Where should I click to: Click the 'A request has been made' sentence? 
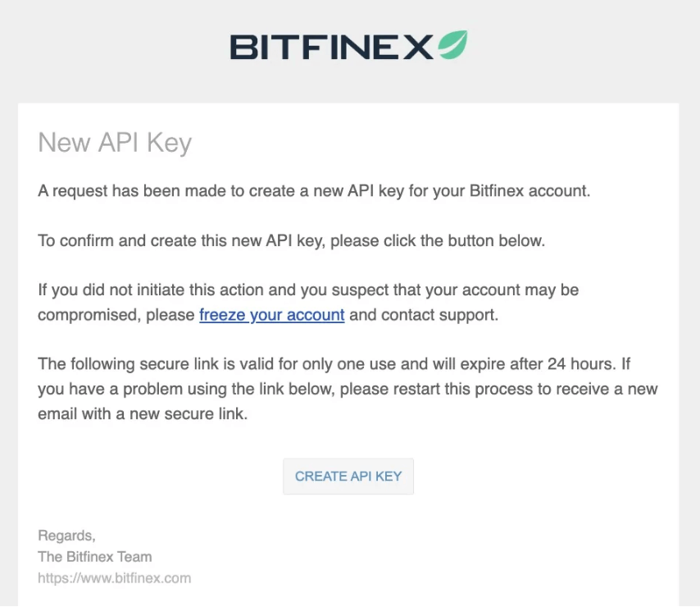pyautogui.click(x=313, y=191)
